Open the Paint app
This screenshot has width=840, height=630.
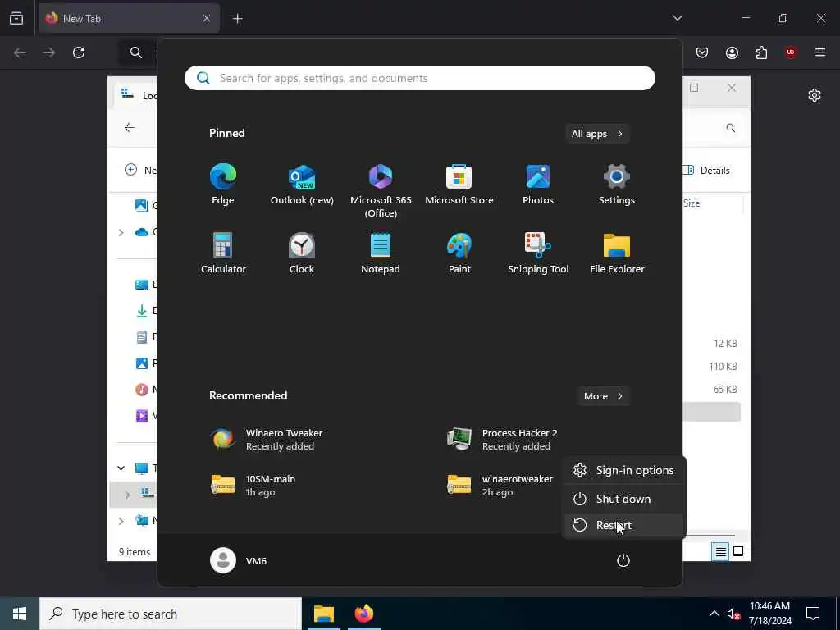pyautogui.click(x=459, y=254)
